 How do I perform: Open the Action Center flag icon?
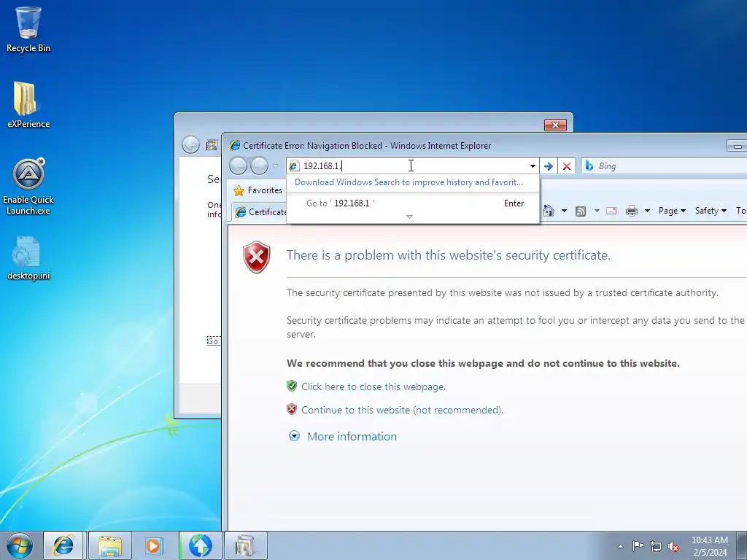tap(638, 546)
